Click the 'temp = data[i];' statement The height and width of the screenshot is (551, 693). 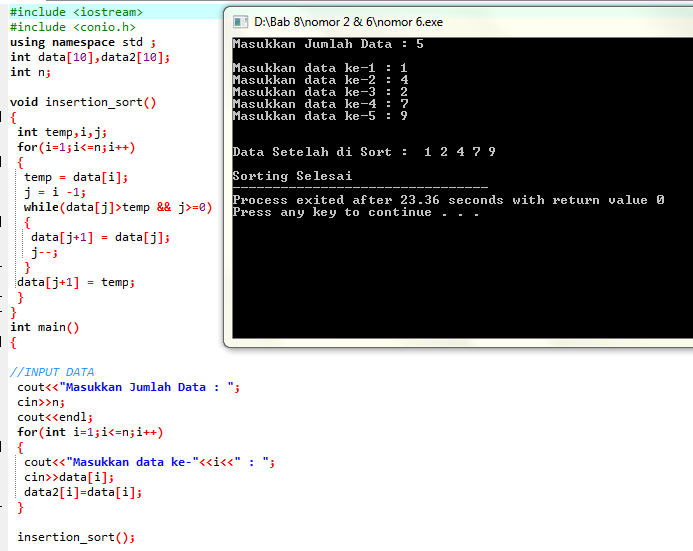(76, 177)
